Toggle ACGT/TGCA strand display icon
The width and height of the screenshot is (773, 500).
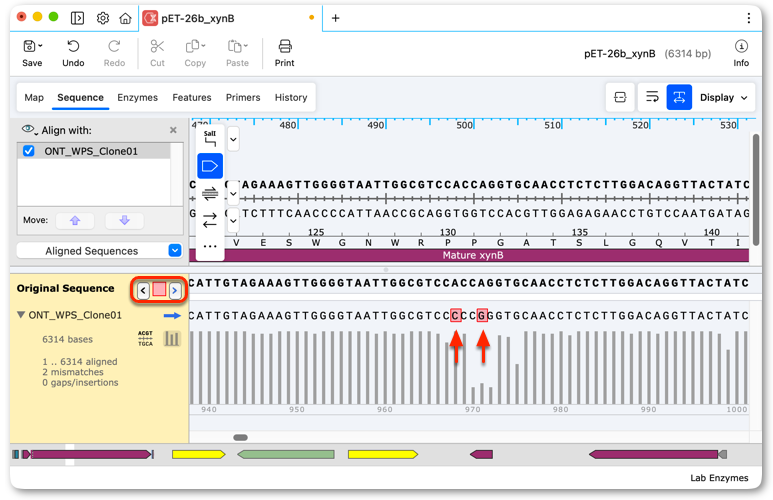coord(145,339)
